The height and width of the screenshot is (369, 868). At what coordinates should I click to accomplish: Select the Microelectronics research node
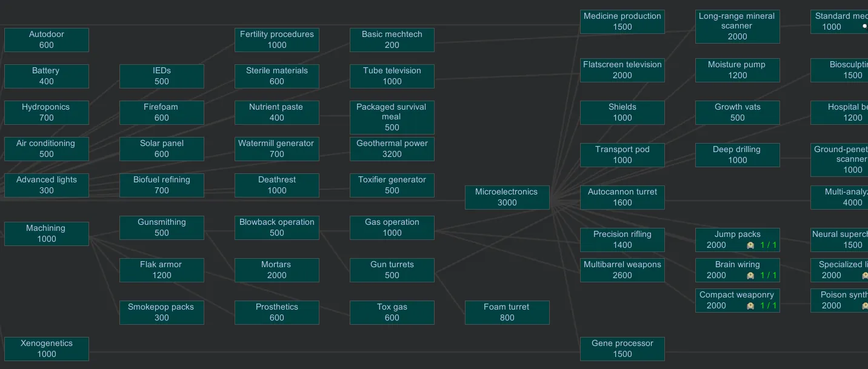507,198
